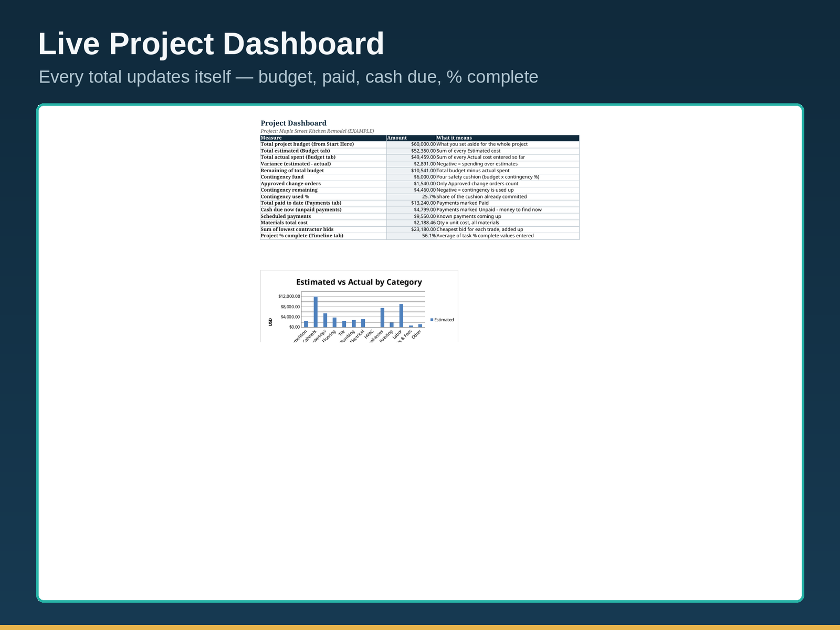
Task: Click 'Total budget minus actual spent' cell
Action: pos(508,171)
